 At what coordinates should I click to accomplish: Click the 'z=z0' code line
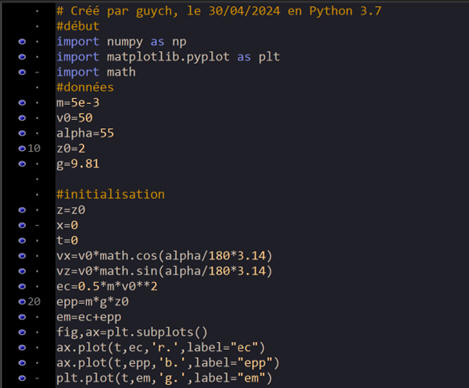click(71, 210)
